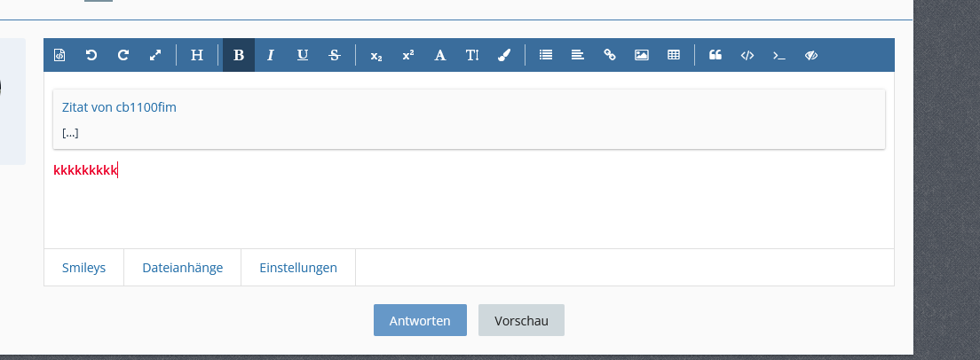980x360 pixels.
Task: Open the Einstellungen tab
Action: coord(298,268)
